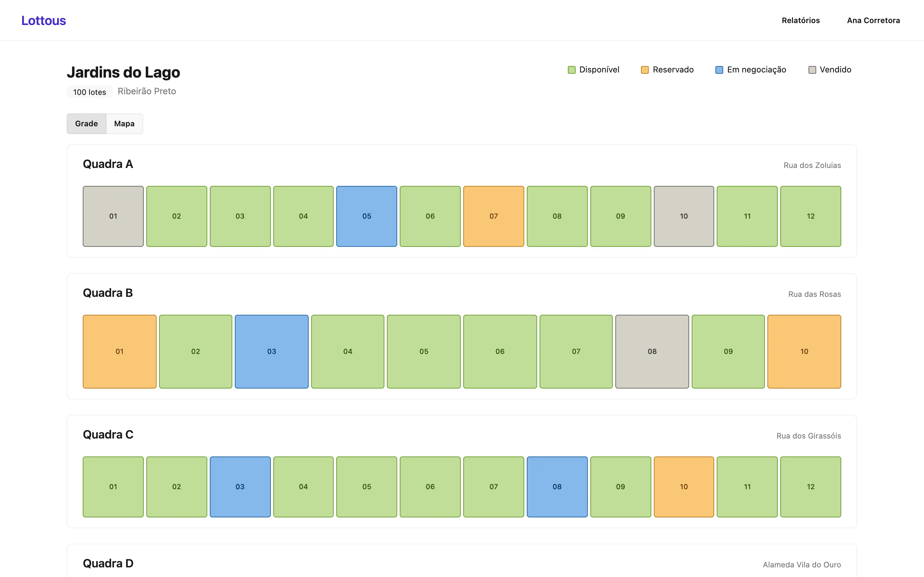Select blue lot 03 in Quadra B
Screen dimensions: 924x577
(271, 351)
